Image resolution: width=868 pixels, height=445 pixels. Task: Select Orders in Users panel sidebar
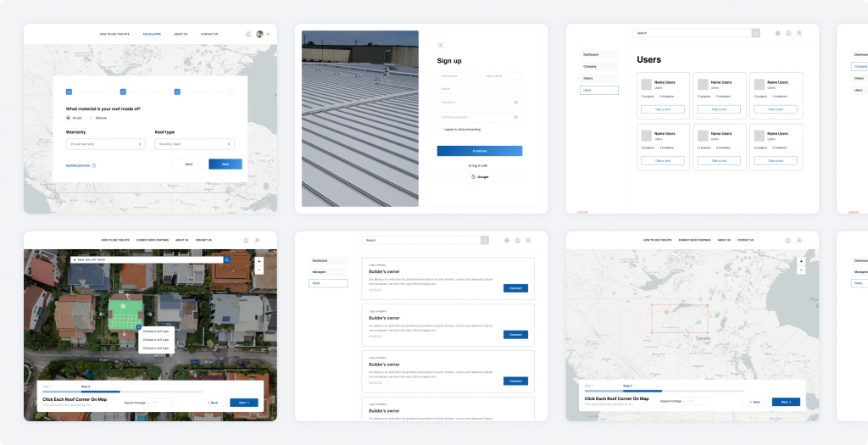pyautogui.click(x=599, y=78)
